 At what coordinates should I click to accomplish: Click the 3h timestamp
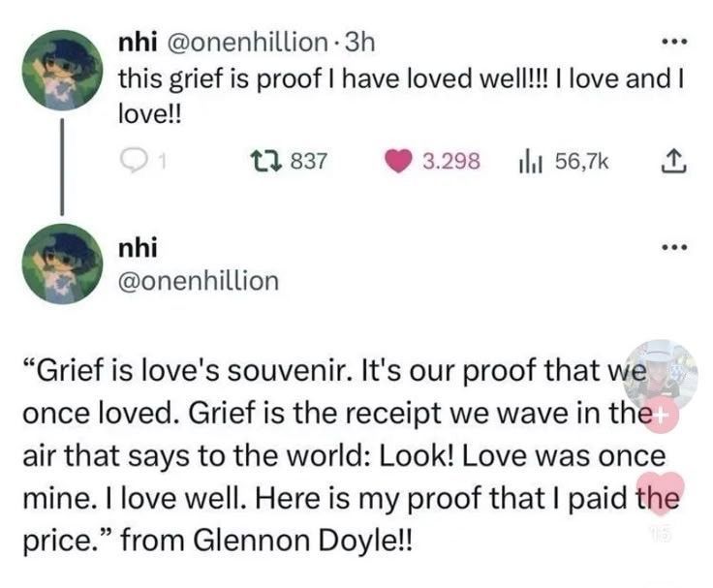coord(358,43)
